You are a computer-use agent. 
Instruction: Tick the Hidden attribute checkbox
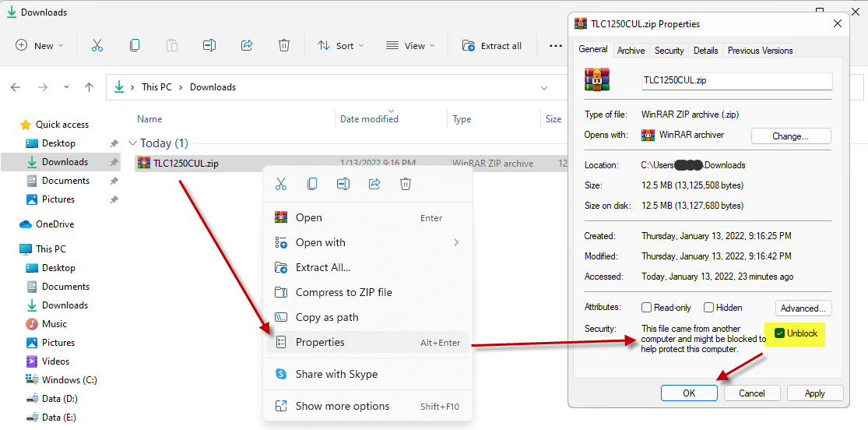[708, 308]
